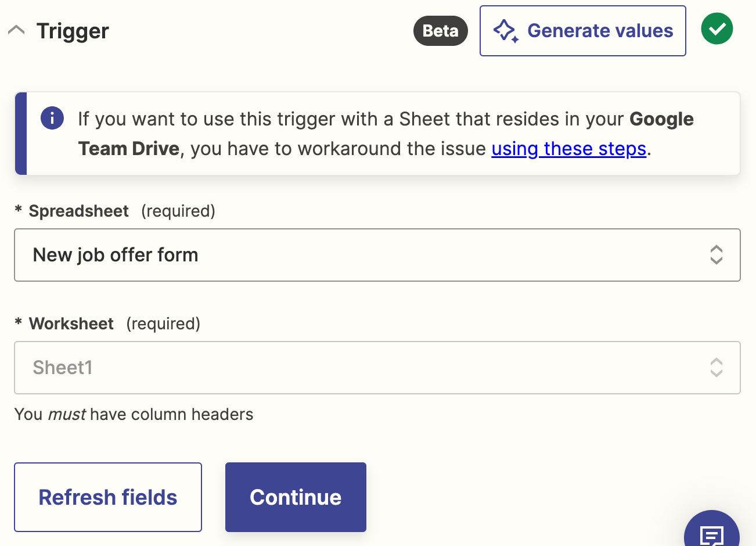This screenshot has width=756, height=546.
Task: Open the Worksheet dropdown
Action: click(x=377, y=368)
